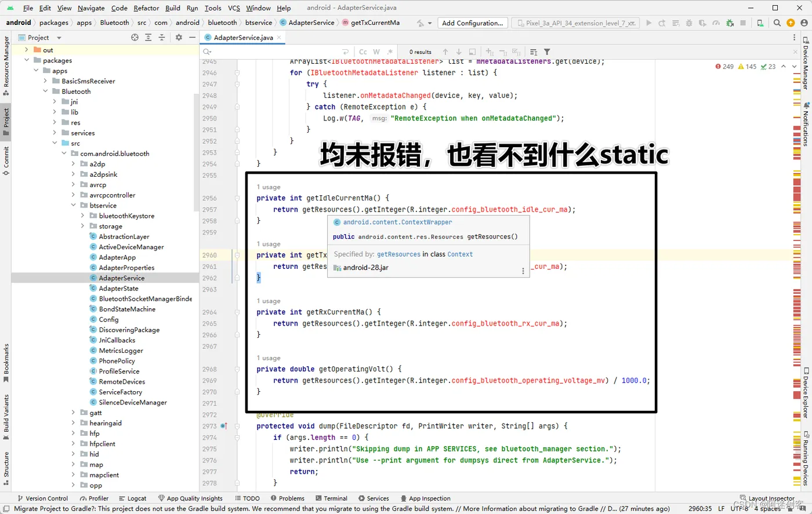Open device selector Pixel_3a_API_34 dropdown
This screenshot has width=812, height=514.
click(575, 23)
